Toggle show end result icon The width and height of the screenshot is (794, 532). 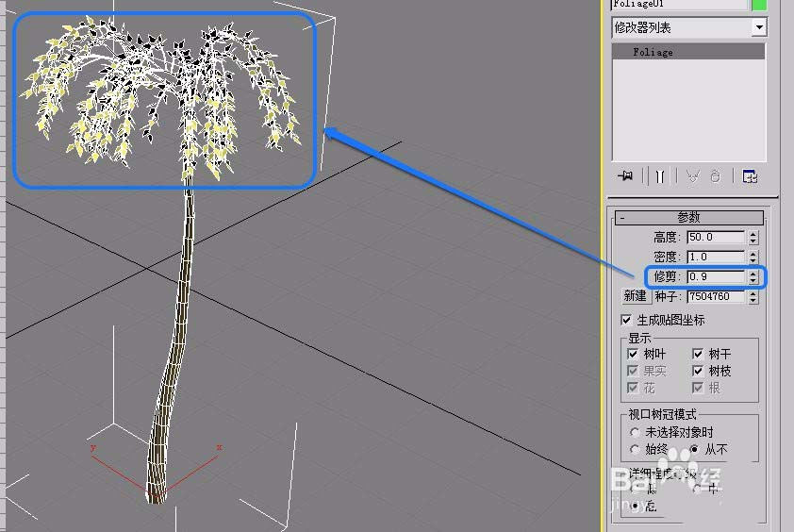click(x=660, y=176)
